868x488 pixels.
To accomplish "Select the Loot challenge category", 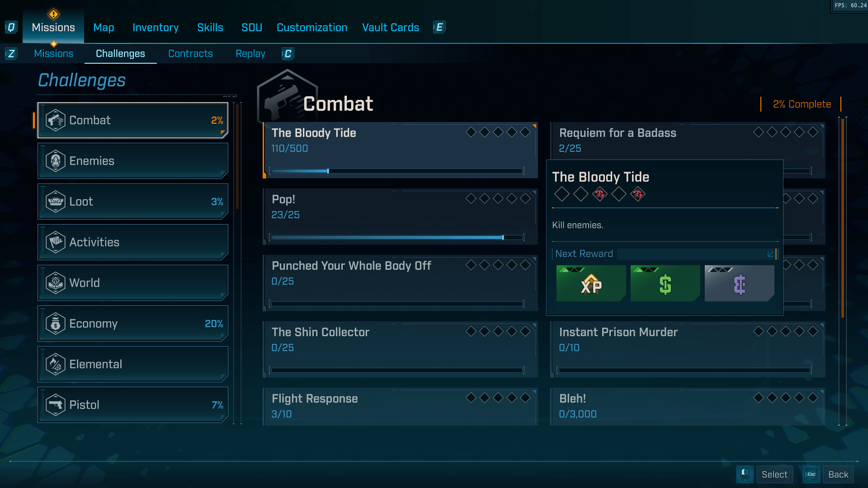I will pos(133,202).
